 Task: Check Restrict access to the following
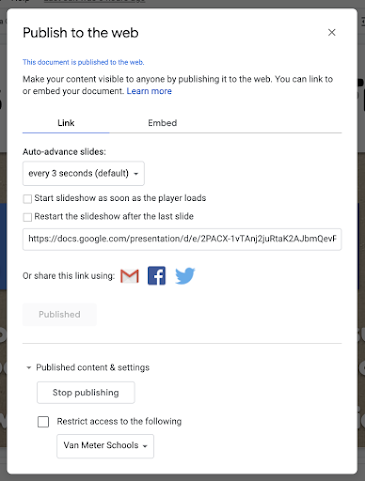(43, 422)
